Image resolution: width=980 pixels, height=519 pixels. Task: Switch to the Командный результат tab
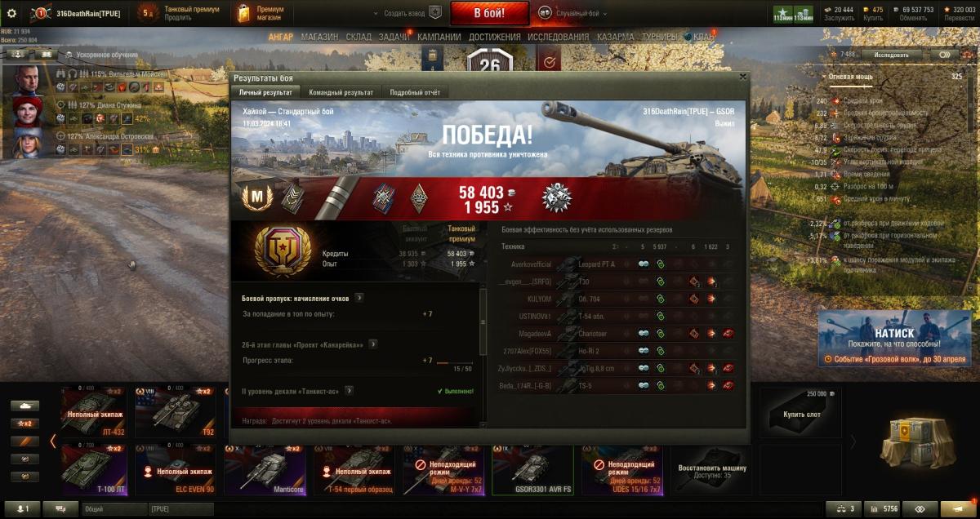point(341,92)
